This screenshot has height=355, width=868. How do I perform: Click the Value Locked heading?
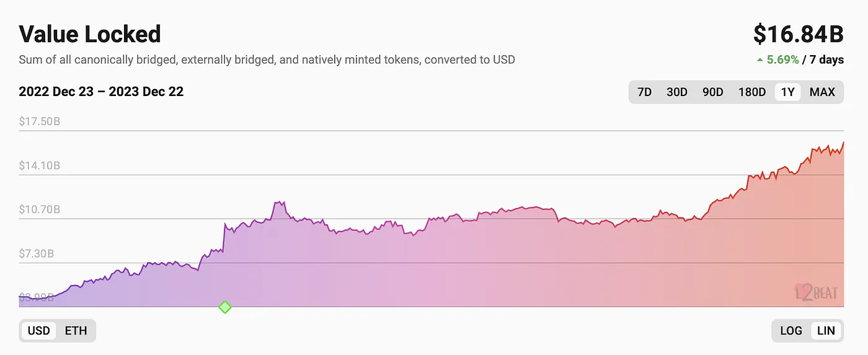[90, 34]
